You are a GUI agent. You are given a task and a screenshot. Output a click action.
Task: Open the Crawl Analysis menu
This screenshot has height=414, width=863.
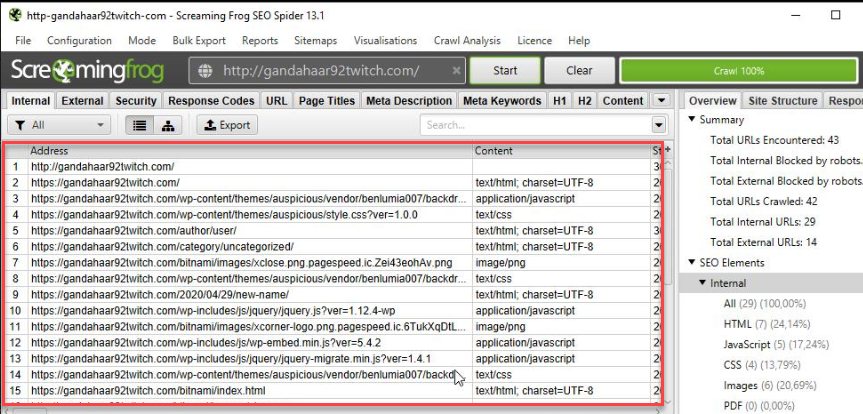click(467, 40)
